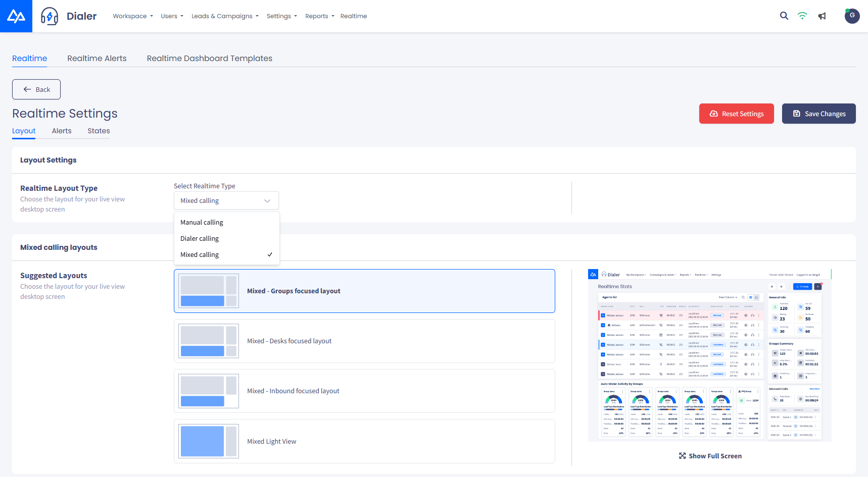Screen dimensions: 868x477
Task: Click the checkmark beside Mixed calling option
Action: tap(270, 254)
